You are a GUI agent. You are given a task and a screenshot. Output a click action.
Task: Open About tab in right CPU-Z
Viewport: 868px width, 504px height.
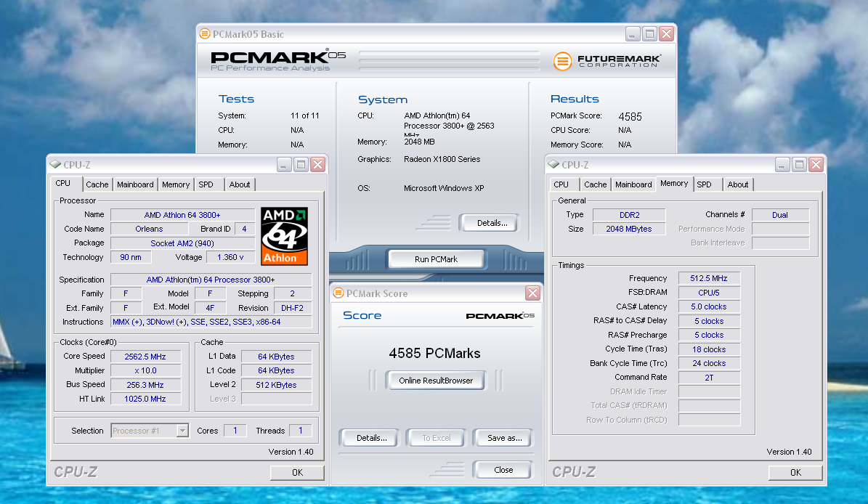[x=738, y=184]
